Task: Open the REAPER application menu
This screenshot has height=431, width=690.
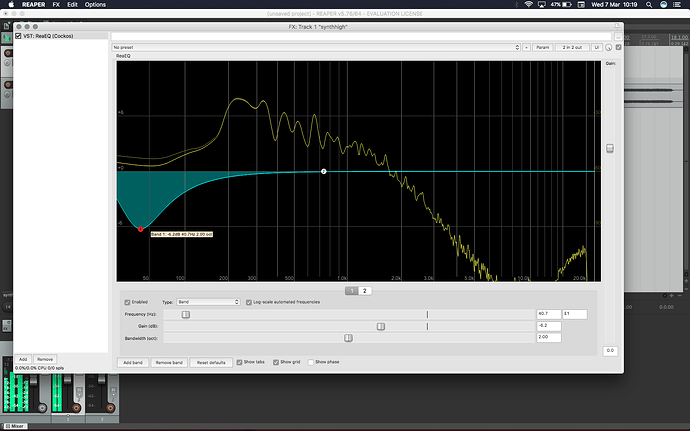Action: tap(33, 4)
